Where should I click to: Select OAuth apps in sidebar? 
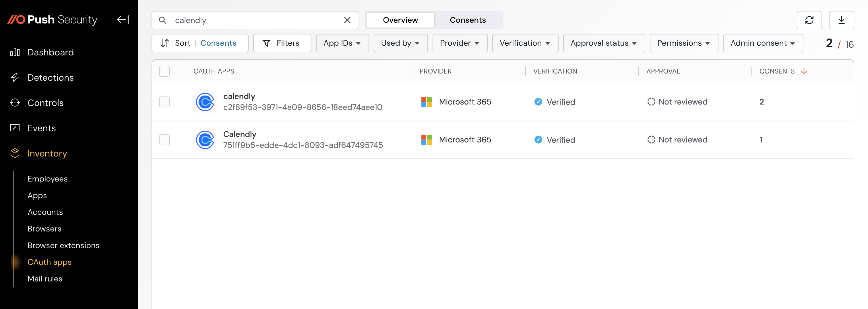(50, 262)
